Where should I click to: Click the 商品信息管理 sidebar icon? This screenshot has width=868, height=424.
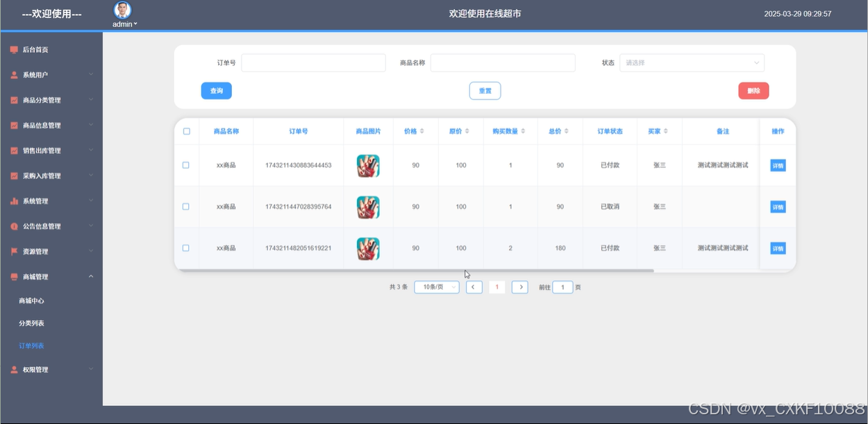(x=14, y=126)
